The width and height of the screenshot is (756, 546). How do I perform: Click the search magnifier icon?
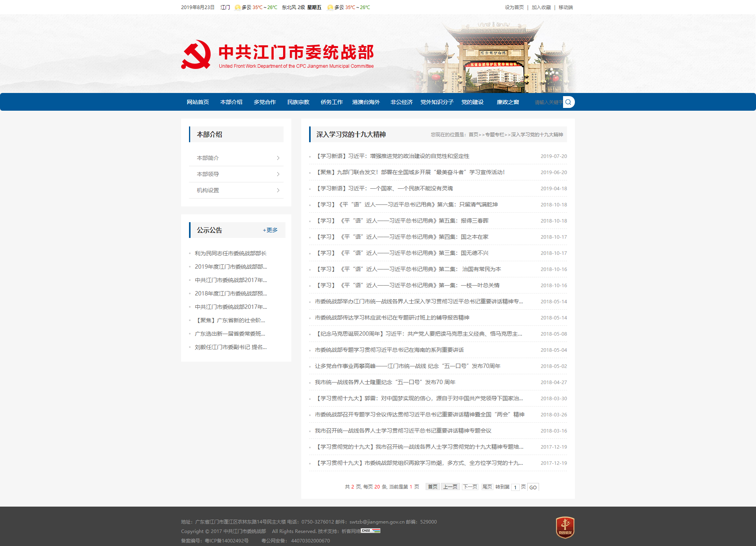[x=568, y=102]
